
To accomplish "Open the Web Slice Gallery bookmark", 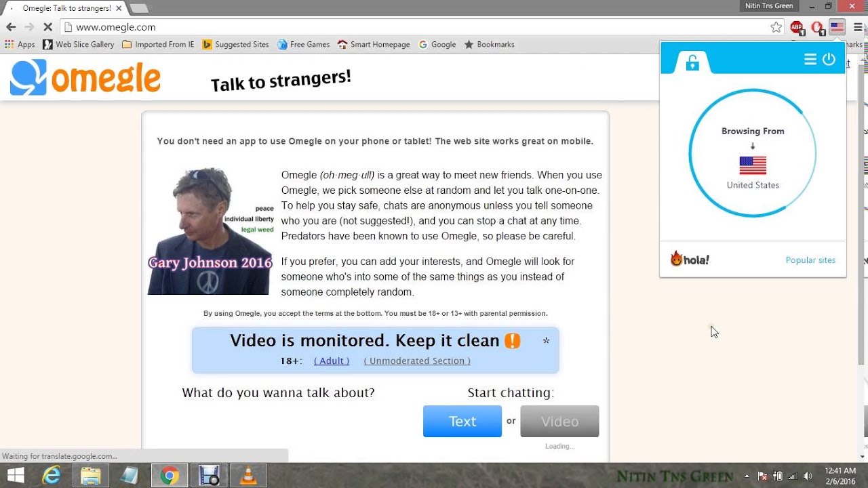I will pyautogui.click(x=79, y=45).
